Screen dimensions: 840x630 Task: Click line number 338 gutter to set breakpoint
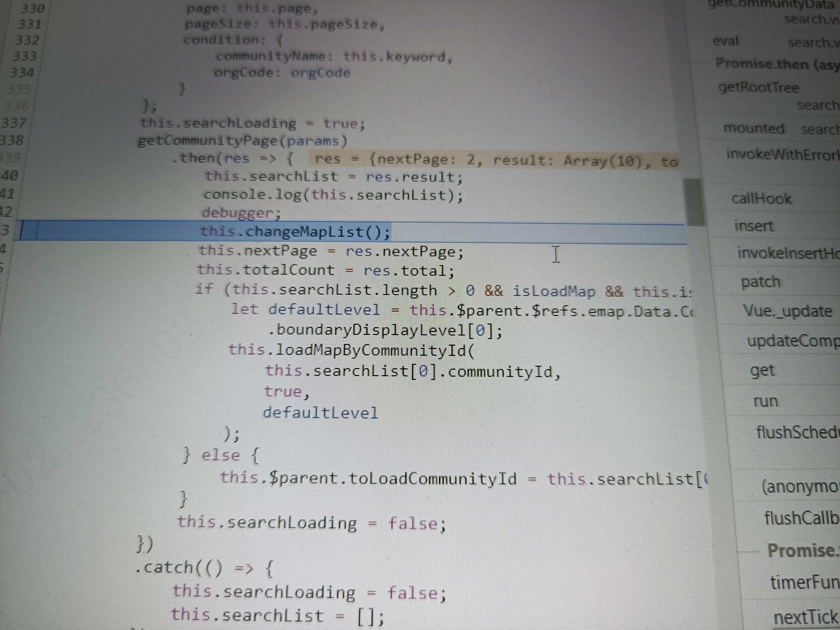[12, 140]
